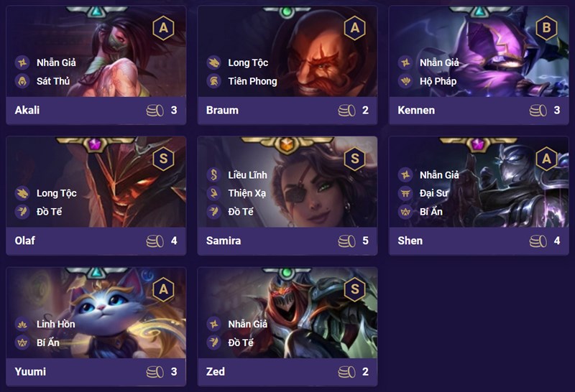Select the Olaf champion portrait
This screenshot has width=575, height=392.
pyautogui.click(x=96, y=182)
